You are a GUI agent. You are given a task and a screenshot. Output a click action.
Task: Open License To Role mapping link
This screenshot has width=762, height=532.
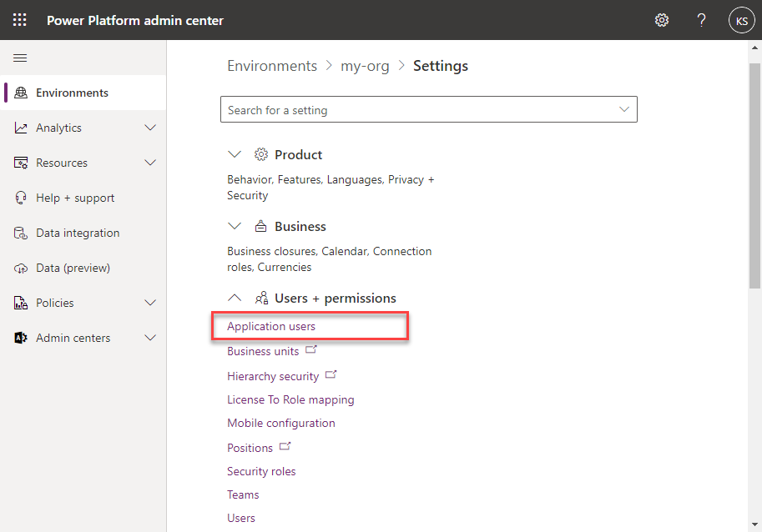(x=290, y=400)
